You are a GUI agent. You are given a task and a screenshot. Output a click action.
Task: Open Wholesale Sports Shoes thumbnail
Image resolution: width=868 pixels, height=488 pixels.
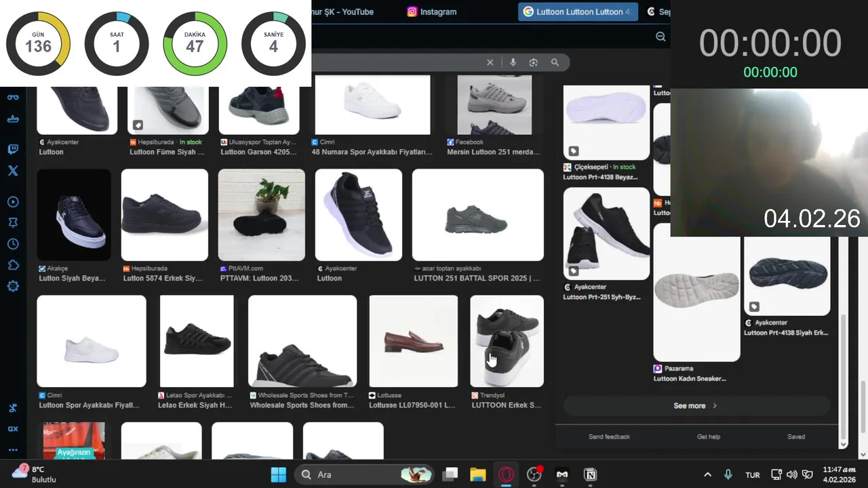point(302,341)
